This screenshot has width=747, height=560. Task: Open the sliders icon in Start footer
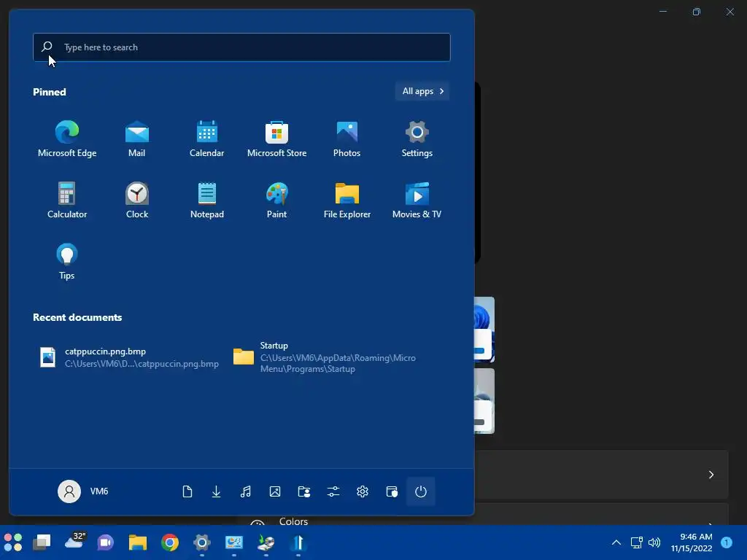333,491
